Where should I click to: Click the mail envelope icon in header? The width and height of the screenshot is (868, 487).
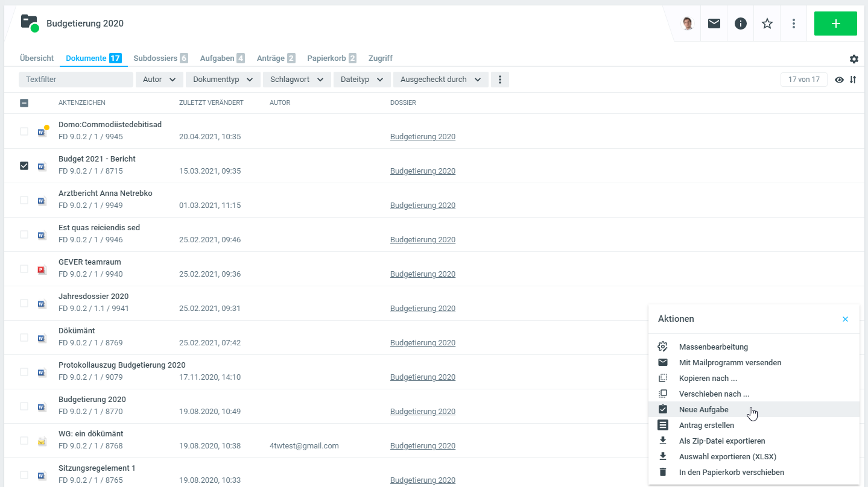coord(714,24)
